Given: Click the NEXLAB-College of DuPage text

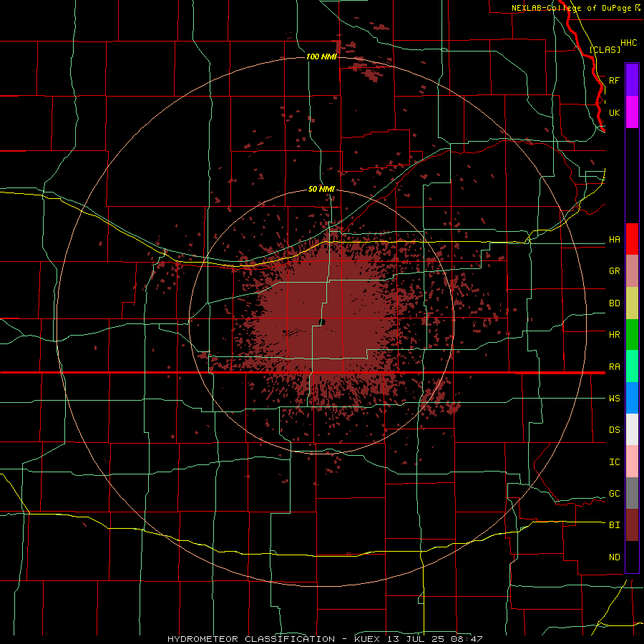Looking at the screenshot, I should [572, 8].
